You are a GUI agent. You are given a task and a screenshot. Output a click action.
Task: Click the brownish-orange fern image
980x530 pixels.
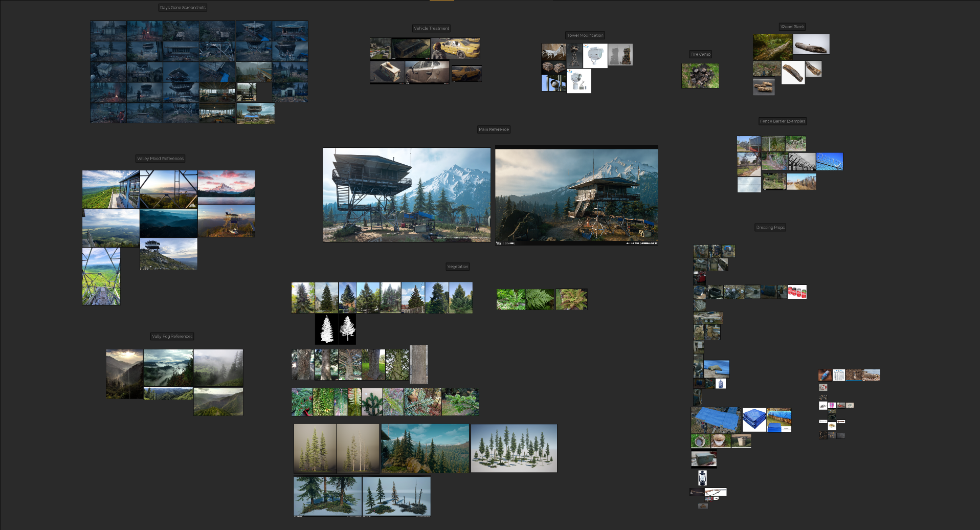[571, 299]
